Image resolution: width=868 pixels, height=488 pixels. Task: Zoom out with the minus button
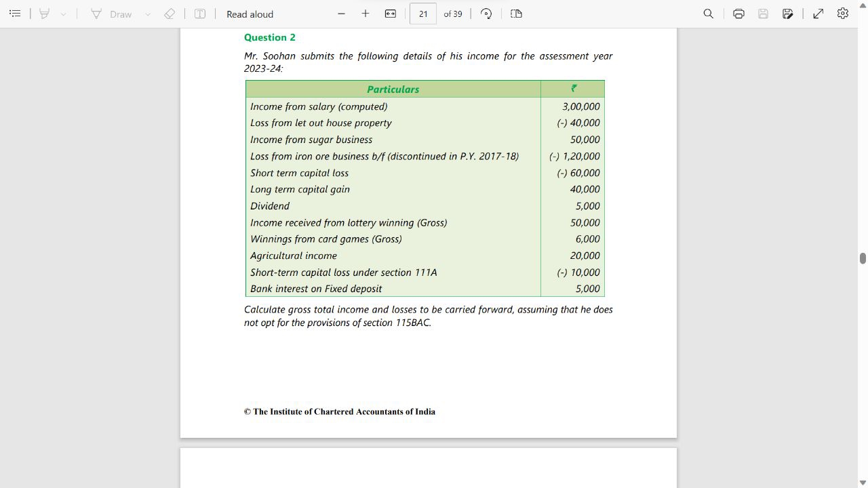pyautogui.click(x=341, y=14)
